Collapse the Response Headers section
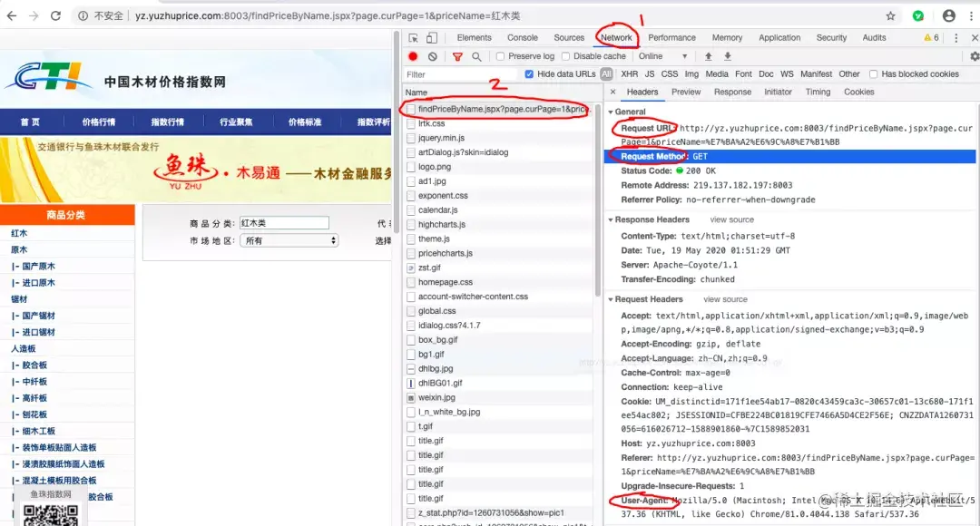Viewport: 980px width, 526px height. click(612, 219)
